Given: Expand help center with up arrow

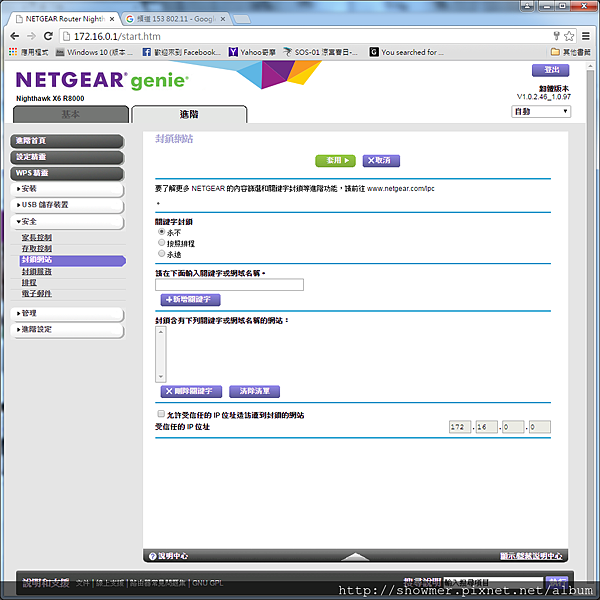Looking at the screenshot, I should [355, 556].
